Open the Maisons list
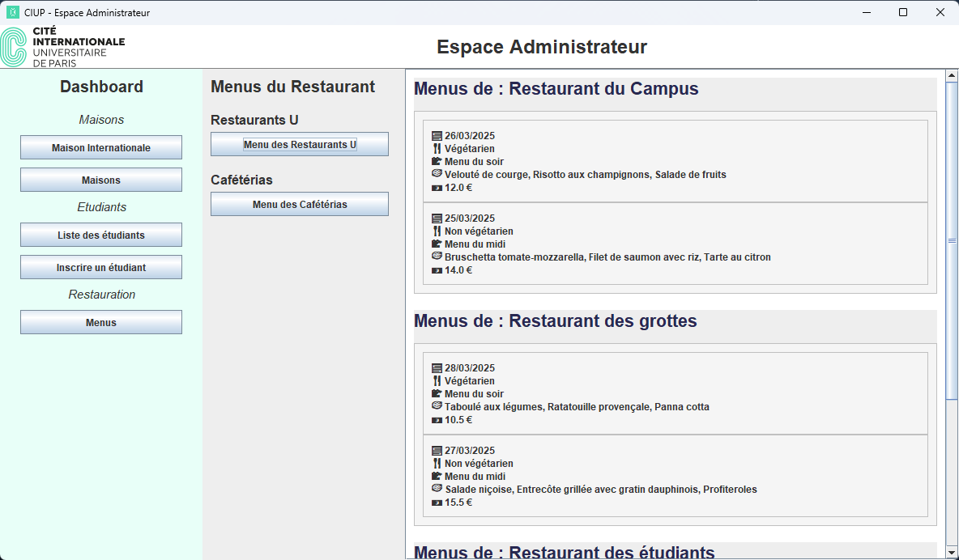This screenshot has height=560, width=959. pos(101,180)
